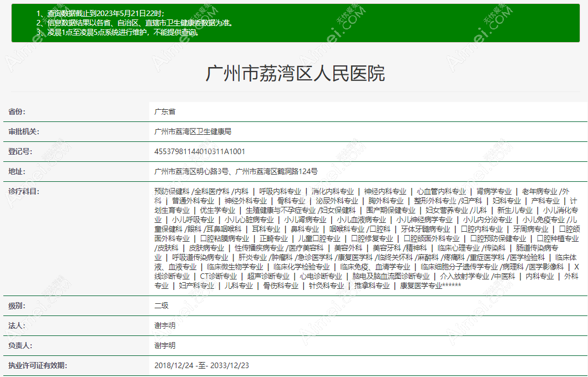
Task: Select the 省份 label
Action: pyautogui.click(x=17, y=111)
